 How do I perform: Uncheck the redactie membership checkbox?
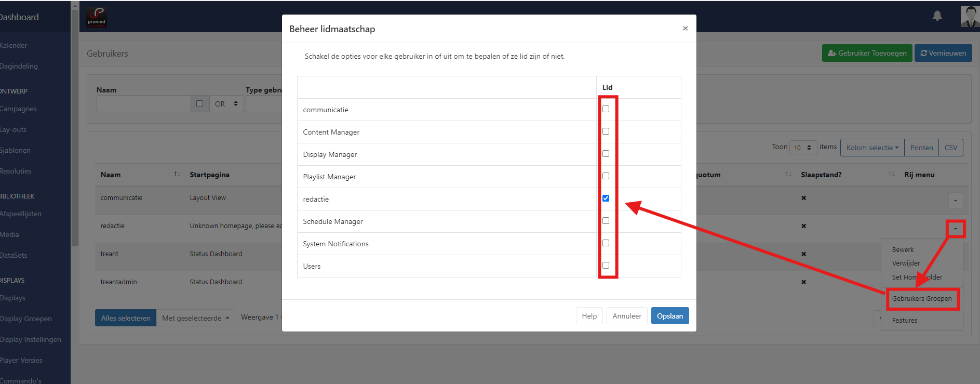point(606,198)
